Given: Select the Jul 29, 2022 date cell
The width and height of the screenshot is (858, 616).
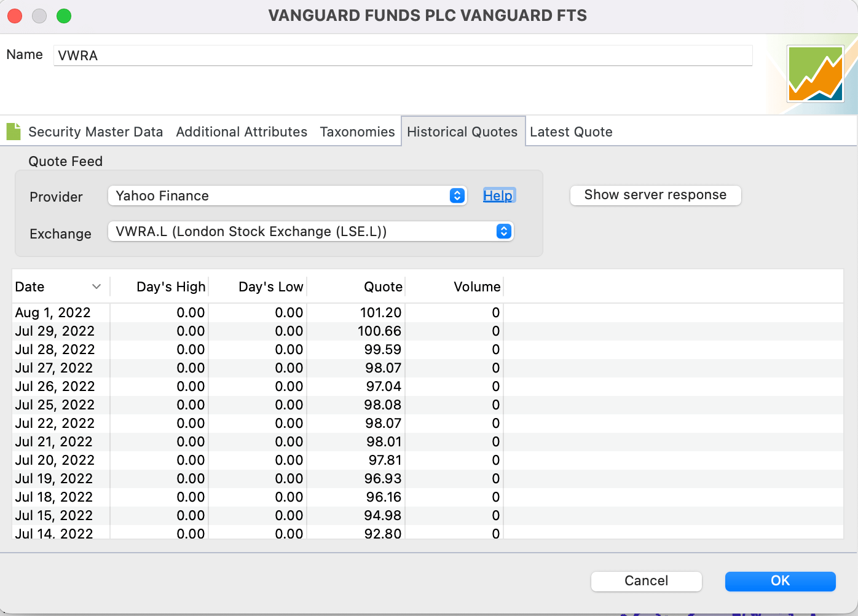Looking at the screenshot, I should pos(55,331).
